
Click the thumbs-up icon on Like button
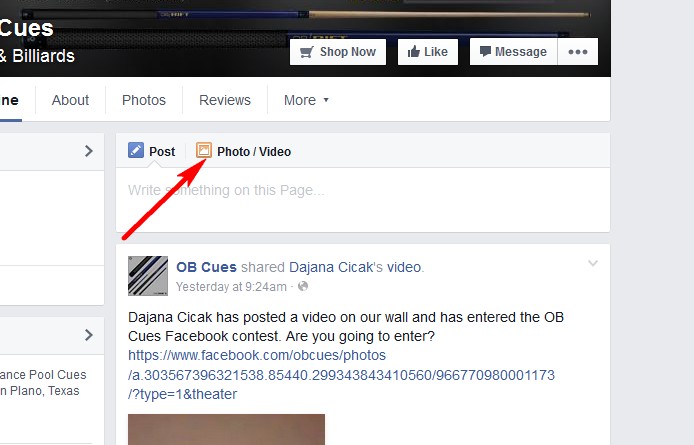point(414,51)
